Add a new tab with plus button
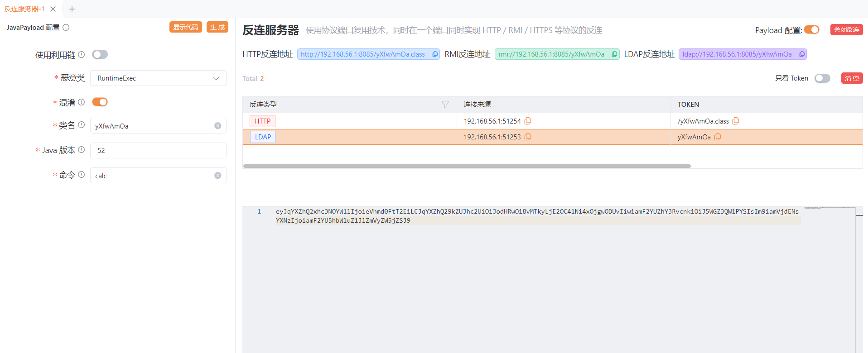This screenshot has width=868, height=353. click(72, 9)
